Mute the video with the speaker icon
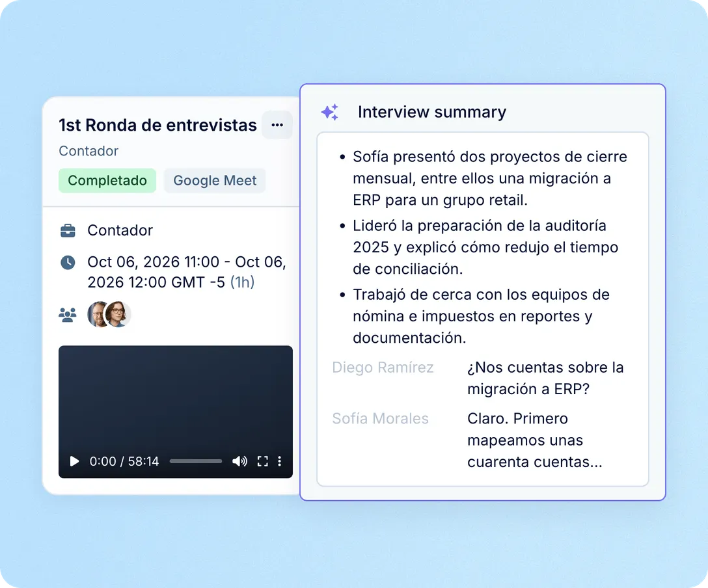 239,461
